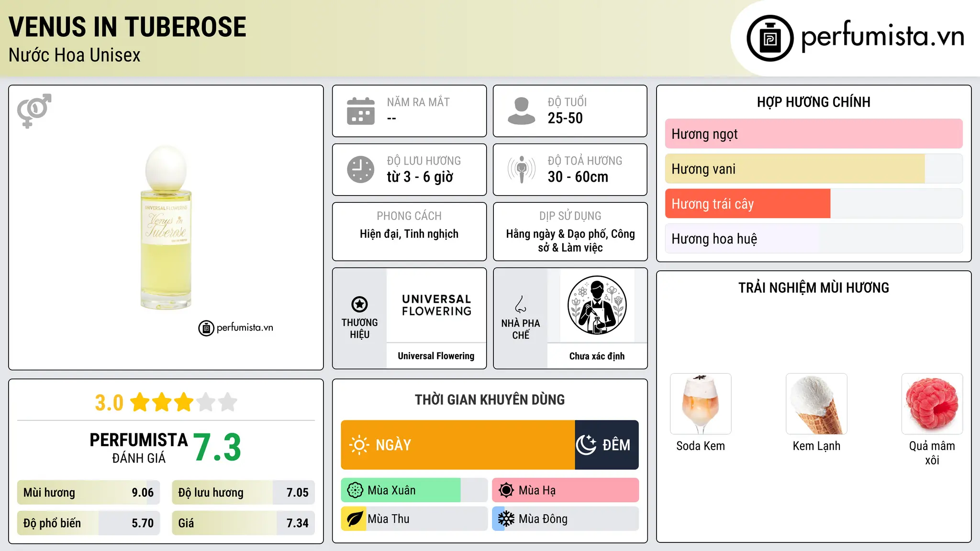Click the Giá 7.34 score bar
Image resolution: width=980 pixels, height=551 pixels.
[x=243, y=523]
